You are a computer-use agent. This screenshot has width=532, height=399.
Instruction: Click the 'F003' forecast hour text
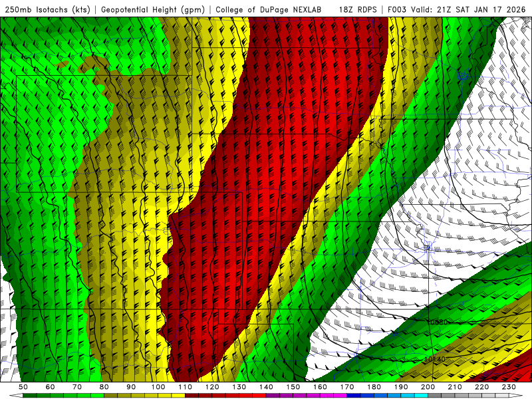(x=398, y=9)
